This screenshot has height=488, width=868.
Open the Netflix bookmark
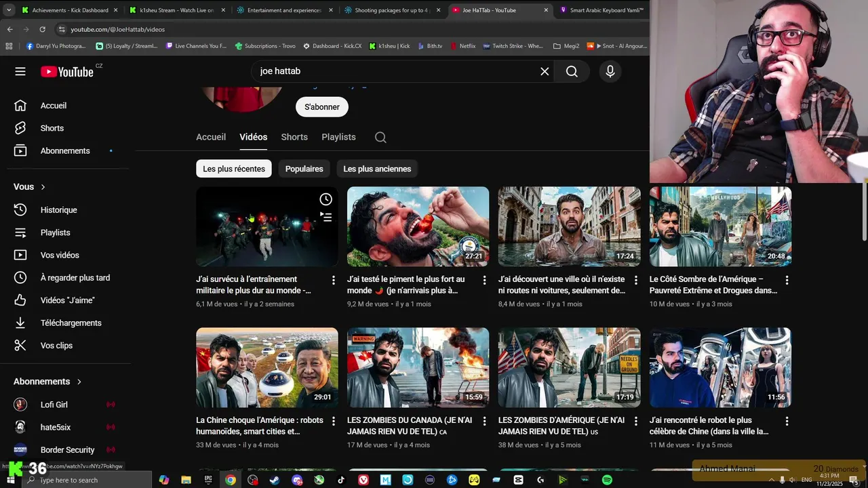[x=462, y=46]
